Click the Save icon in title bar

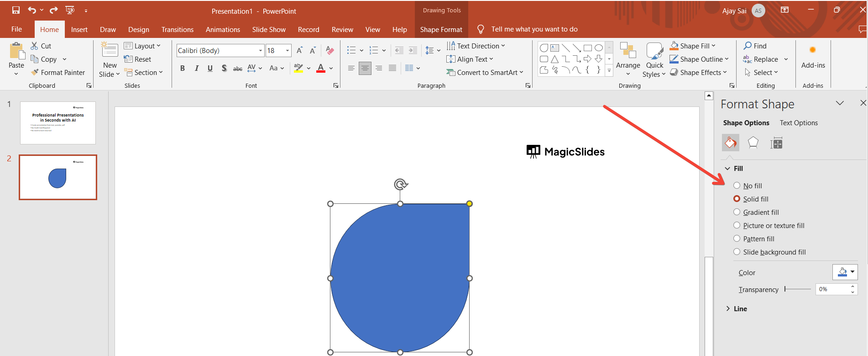[16, 10]
